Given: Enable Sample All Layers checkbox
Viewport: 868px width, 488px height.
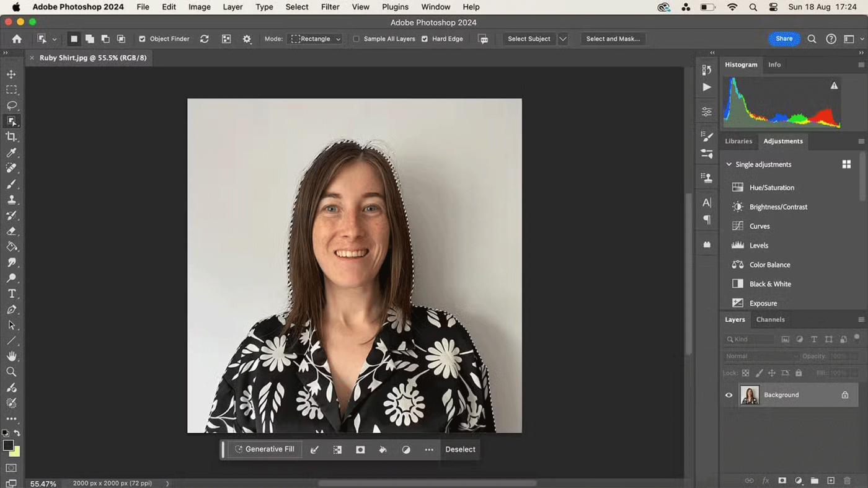Looking at the screenshot, I should click(356, 39).
